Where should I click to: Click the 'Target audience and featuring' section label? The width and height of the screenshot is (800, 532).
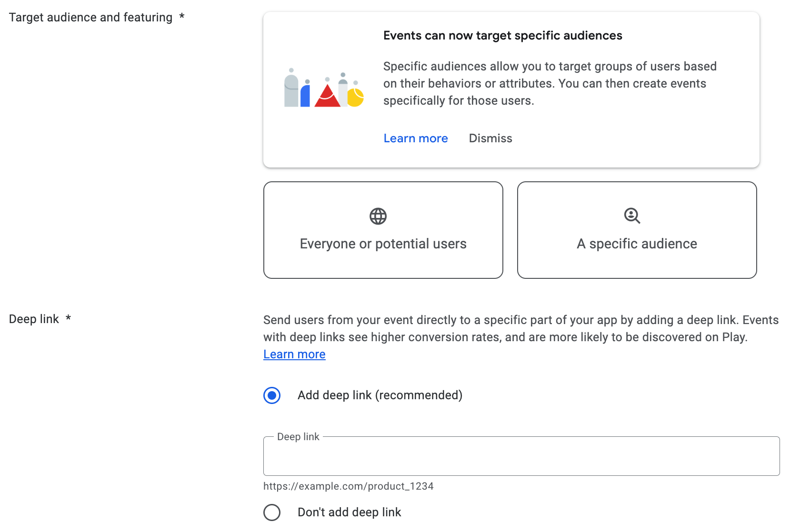pos(90,18)
